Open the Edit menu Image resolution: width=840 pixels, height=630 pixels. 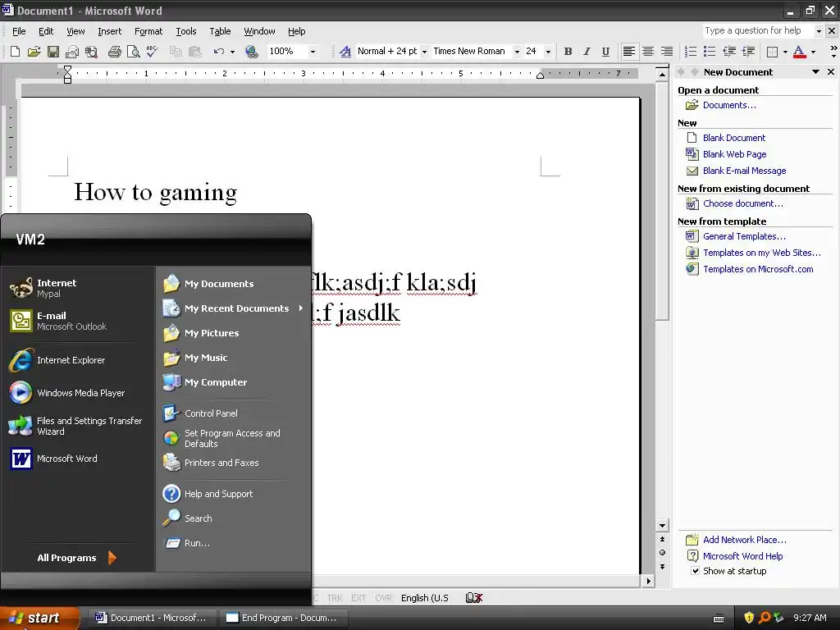click(46, 31)
